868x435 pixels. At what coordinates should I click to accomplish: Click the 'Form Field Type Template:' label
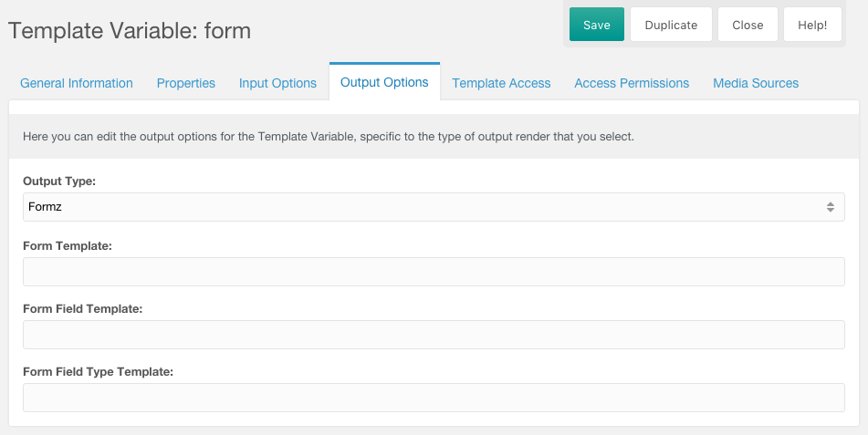[x=98, y=372]
